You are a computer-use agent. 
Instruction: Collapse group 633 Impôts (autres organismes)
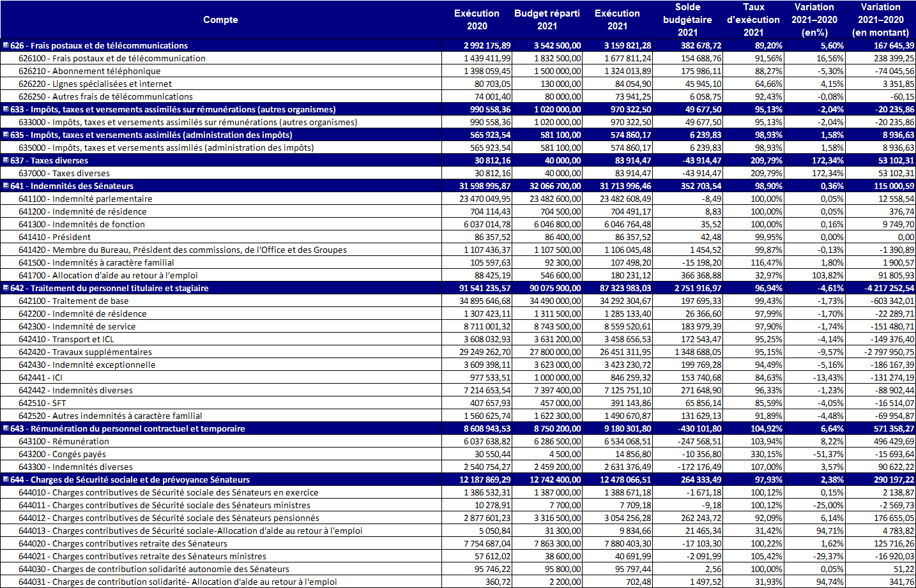[6, 109]
